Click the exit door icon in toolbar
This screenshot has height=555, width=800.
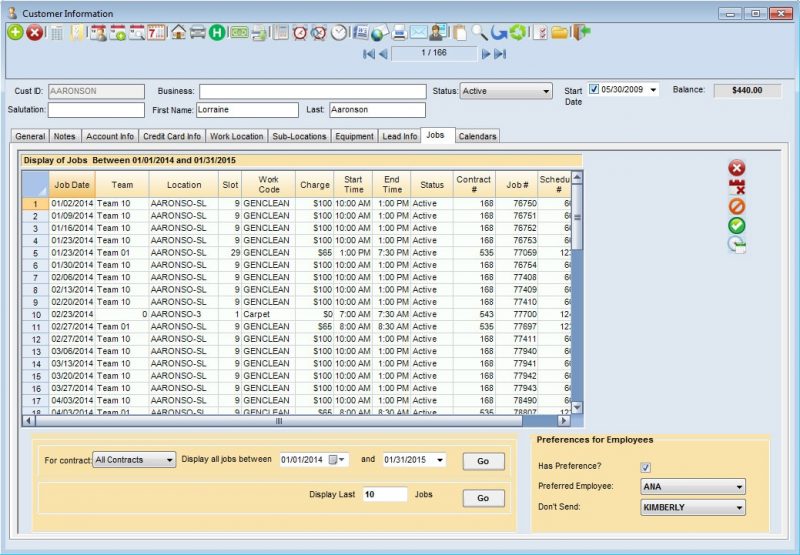(x=581, y=33)
